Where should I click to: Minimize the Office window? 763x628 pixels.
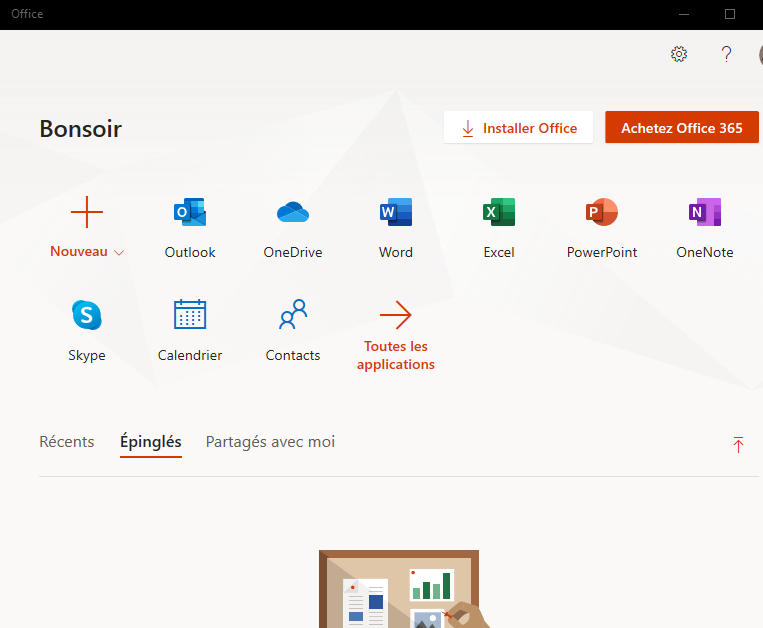click(684, 14)
